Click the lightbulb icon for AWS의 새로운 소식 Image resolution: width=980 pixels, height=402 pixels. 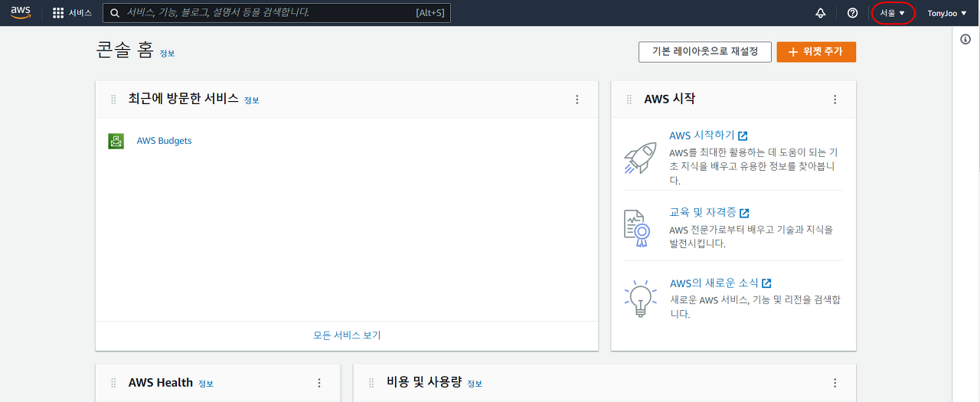[640, 298]
